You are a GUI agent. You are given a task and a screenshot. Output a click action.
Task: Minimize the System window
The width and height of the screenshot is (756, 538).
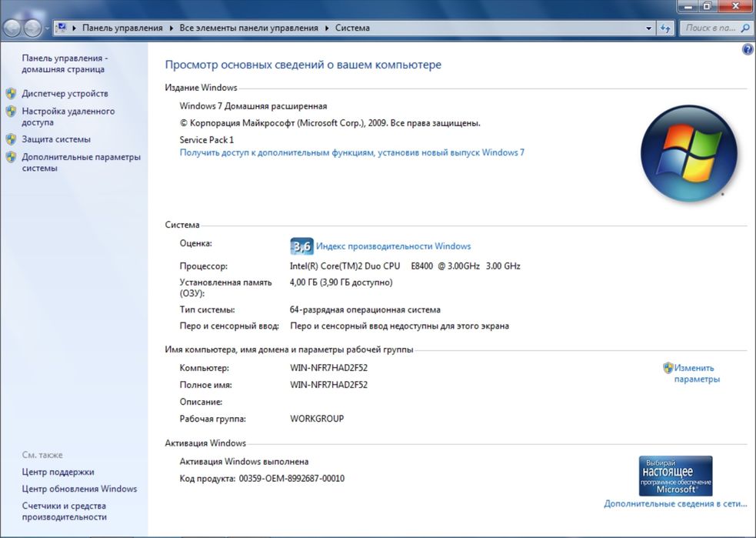688,6
